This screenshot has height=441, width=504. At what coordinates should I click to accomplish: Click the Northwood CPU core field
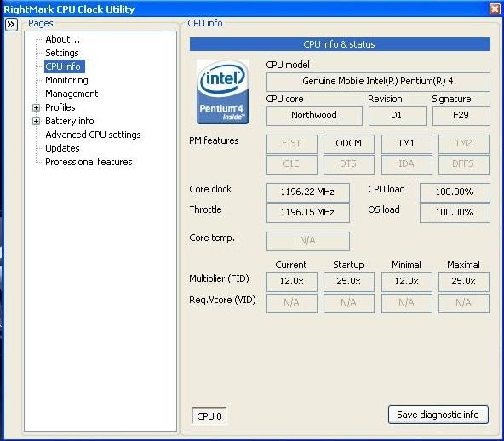pyautogui.click(x=314, y=116)
